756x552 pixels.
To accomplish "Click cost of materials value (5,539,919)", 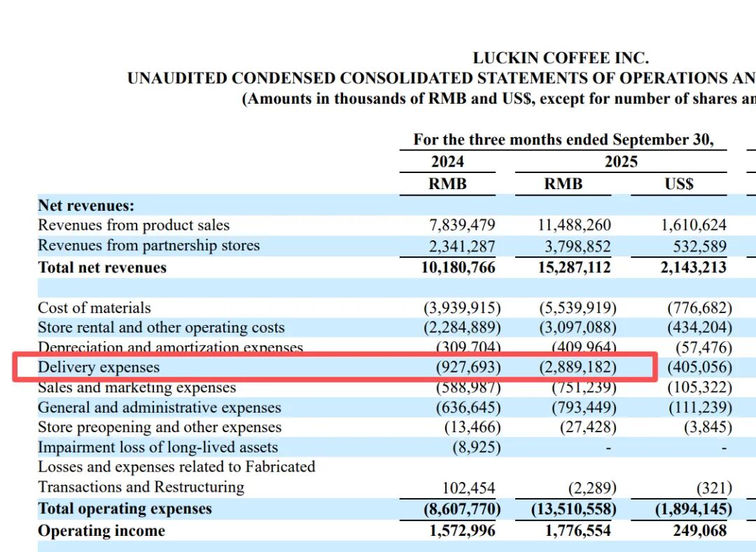I will (578, 308).
